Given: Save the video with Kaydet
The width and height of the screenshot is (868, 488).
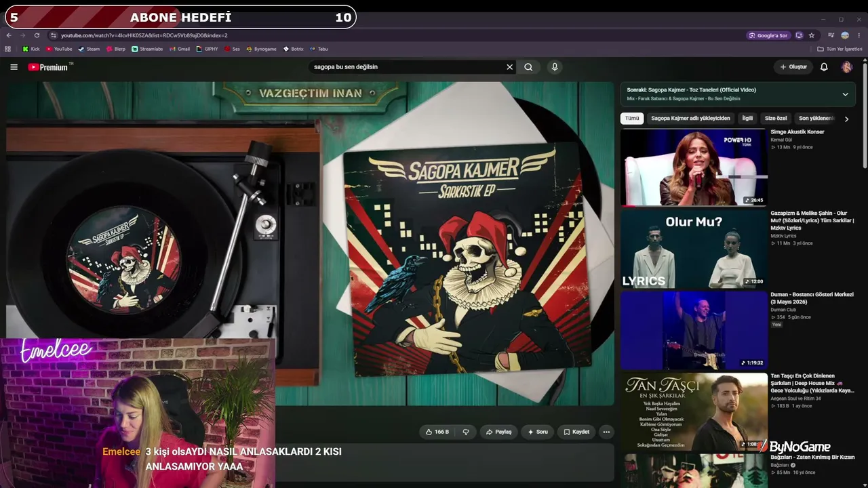Looking at the screenshot, I should [x=576, y=432].
